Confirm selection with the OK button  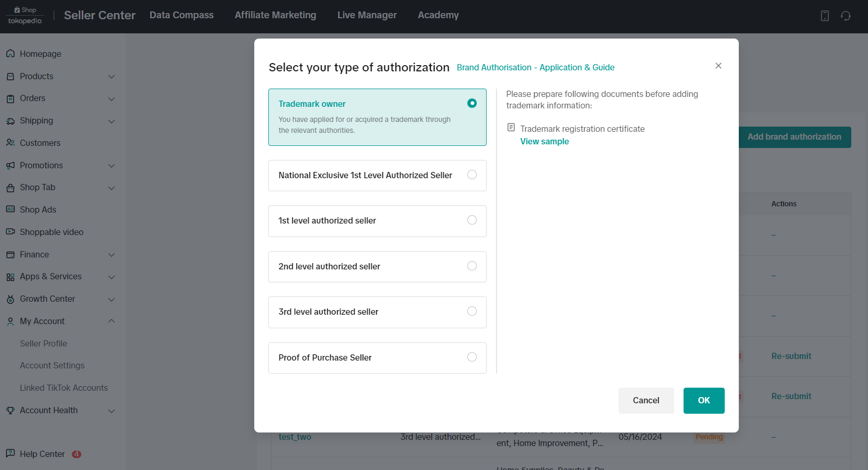pos(703,400)
